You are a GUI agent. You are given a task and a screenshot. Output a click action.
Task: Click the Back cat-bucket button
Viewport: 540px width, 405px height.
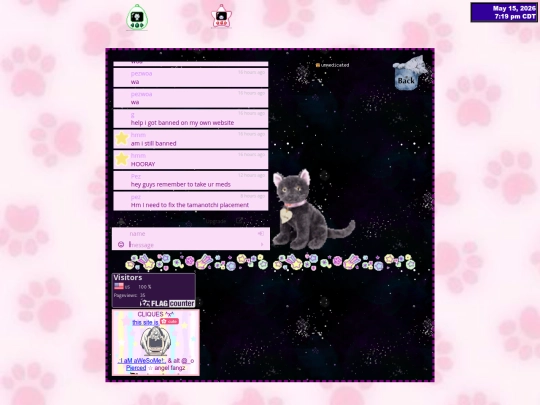pyautogui.click(x=409, y=73)
